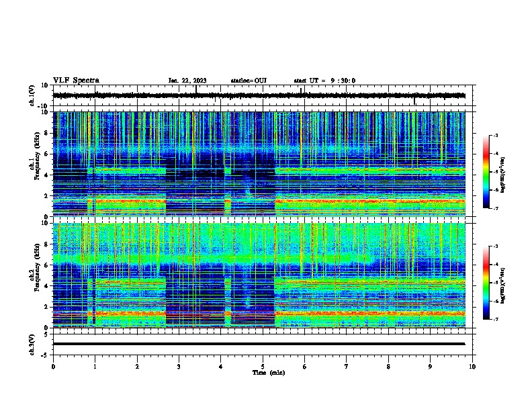Select the "start UT = 9 :30: 0" text
This screenshot has width=532, height=411.
pyautogui.click(x=324, y=81)
